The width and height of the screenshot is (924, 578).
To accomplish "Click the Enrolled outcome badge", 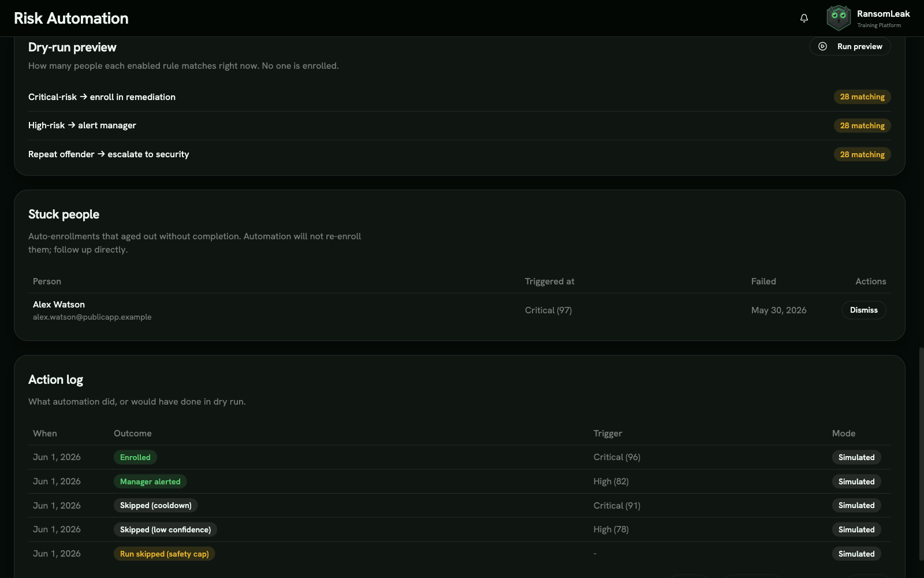I will coord(135,457).
